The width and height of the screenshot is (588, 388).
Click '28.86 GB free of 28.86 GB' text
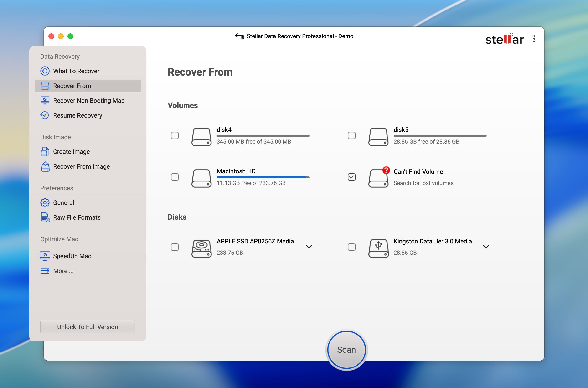coord(426,142)
